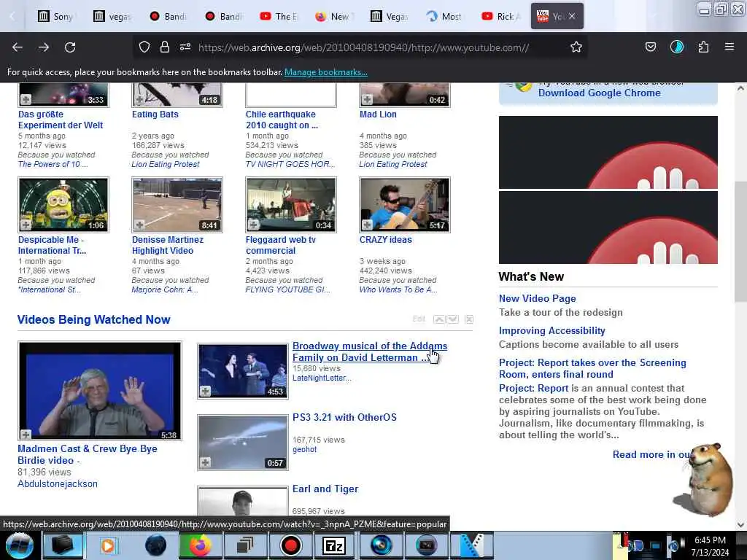Screen dimensions: 747x560
Task: Add PS3 3.21 video to queue with plus icon
Action: coord(205,462)
